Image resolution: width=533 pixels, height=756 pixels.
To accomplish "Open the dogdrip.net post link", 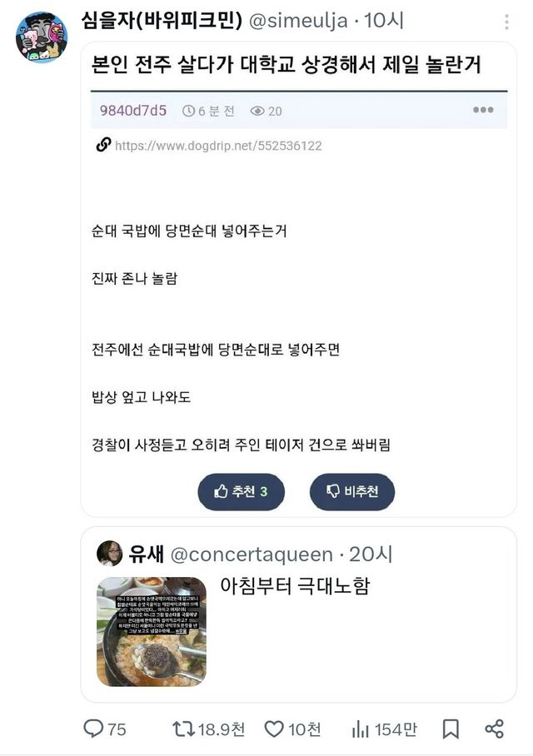I will click(x=217, y=146).
